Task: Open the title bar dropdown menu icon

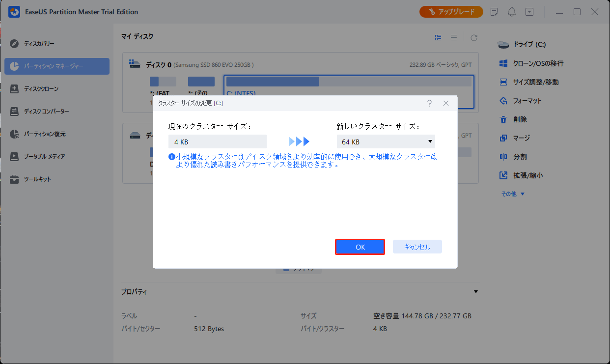Action: click(529, 12)
